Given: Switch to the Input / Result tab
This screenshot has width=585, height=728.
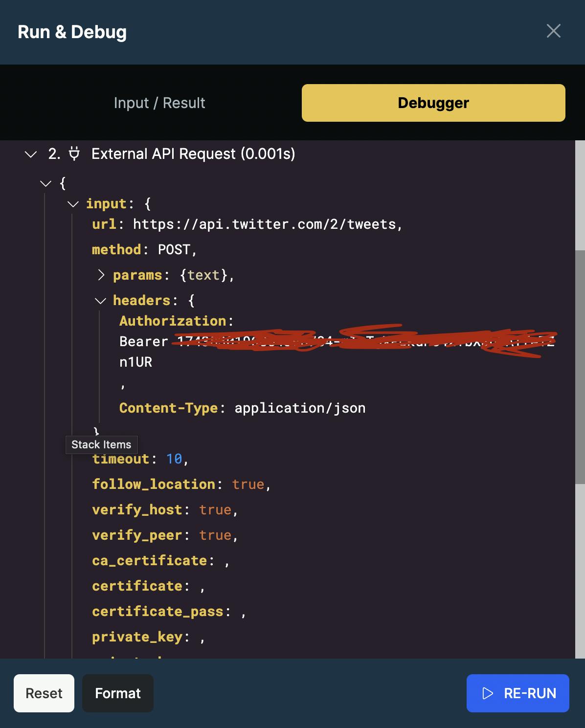Looking at the screenshot, I should [x=159, y=103].
